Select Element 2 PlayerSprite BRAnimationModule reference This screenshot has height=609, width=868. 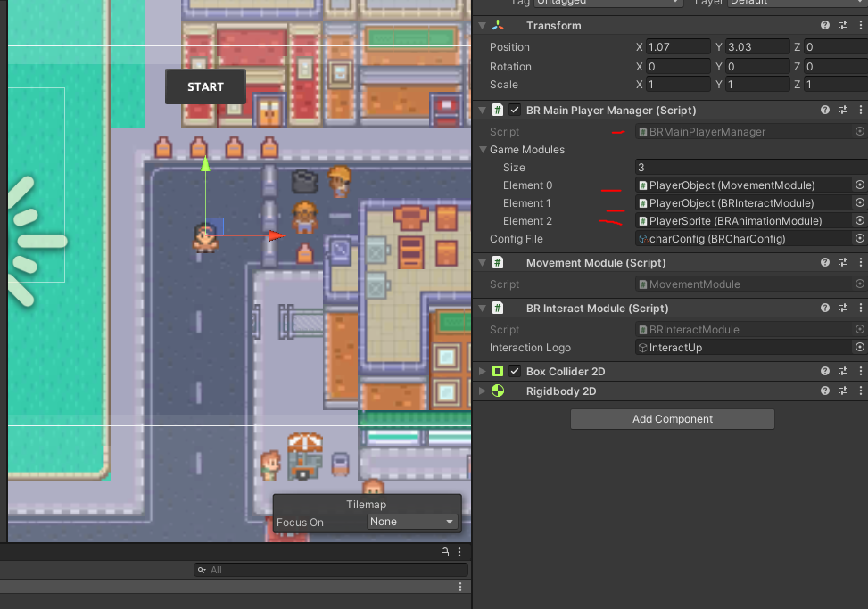(743, 221)
